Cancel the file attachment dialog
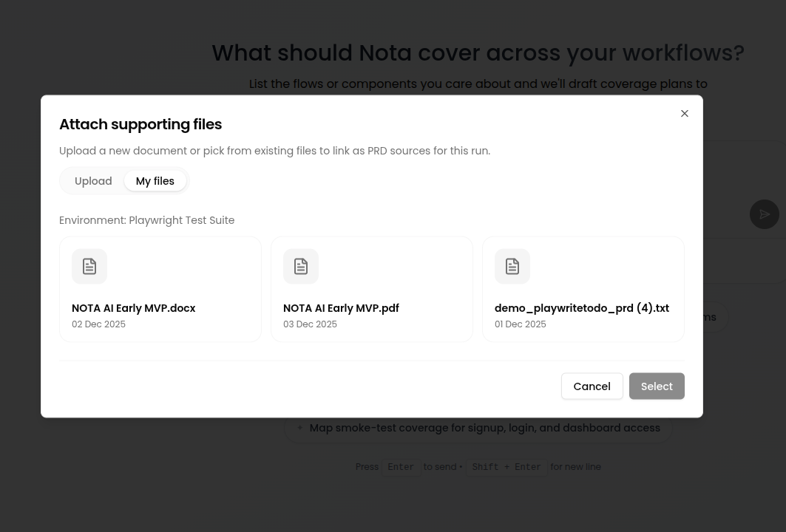 pos(592,386)
